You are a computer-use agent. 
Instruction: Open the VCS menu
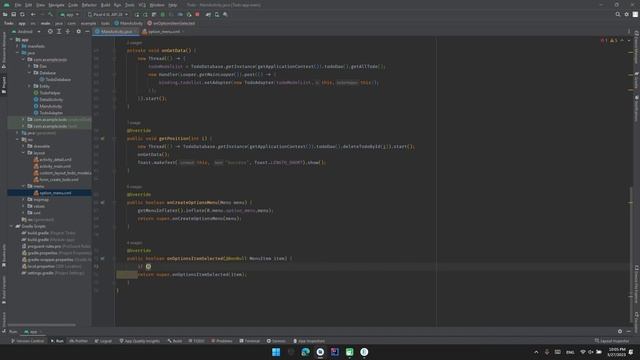pos(142,5)
